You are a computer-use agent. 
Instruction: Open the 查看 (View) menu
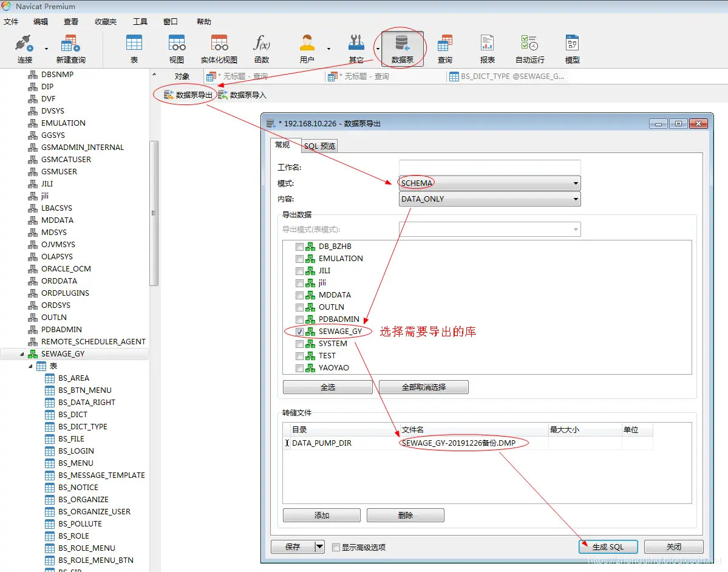[x=70, y=21]
